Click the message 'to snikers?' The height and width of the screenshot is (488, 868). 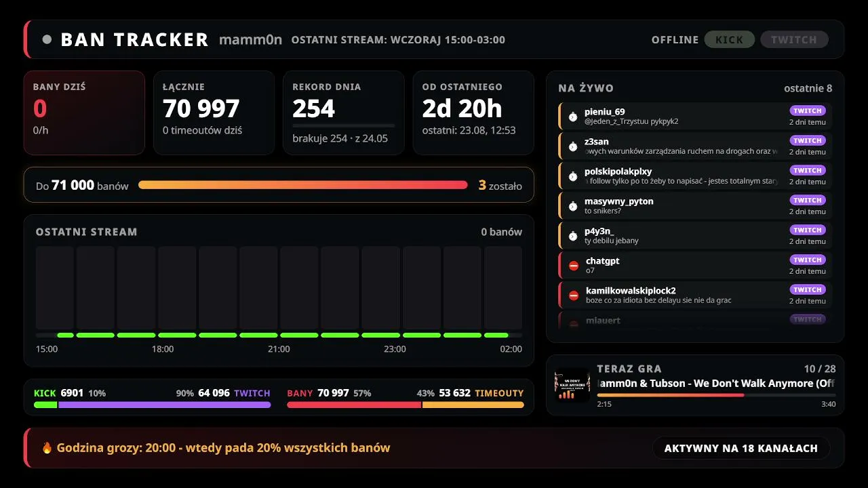pos(603,211)
